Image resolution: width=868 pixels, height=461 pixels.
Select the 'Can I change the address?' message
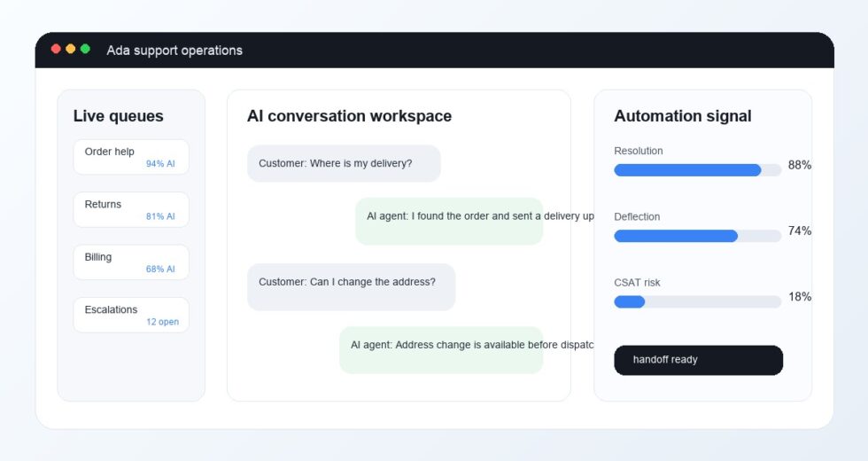(352, 287)
